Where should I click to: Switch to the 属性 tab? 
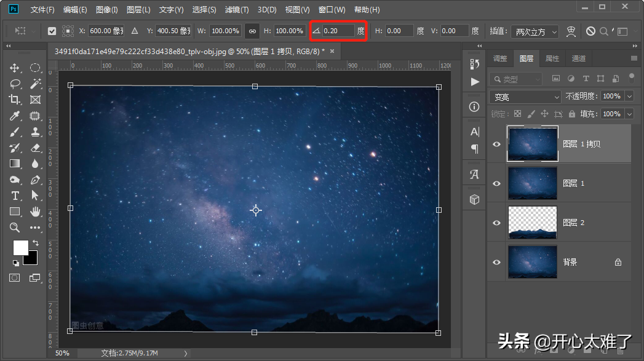552,58
